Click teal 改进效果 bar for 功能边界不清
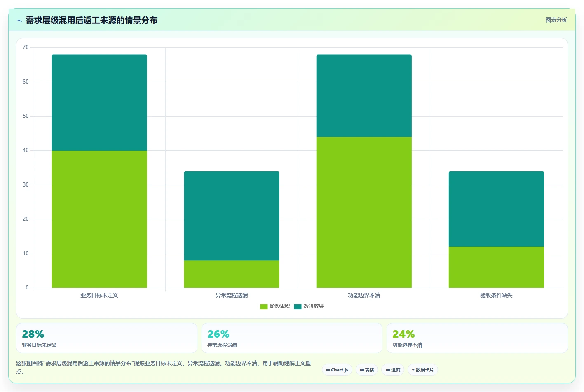Image resolution: width=584 pixels, height=392 pixels. 364,96
